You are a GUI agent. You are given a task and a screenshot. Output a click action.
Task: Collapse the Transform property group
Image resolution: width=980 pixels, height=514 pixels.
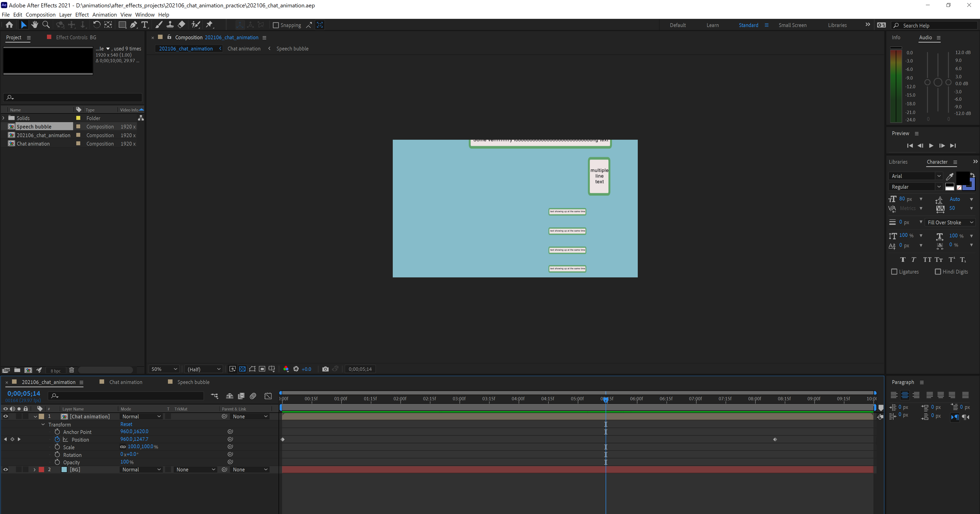click(43, 424)
